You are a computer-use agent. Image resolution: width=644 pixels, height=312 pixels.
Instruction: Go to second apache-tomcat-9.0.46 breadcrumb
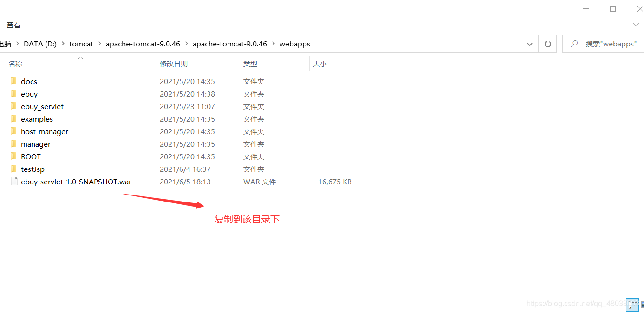coord(230,44)
